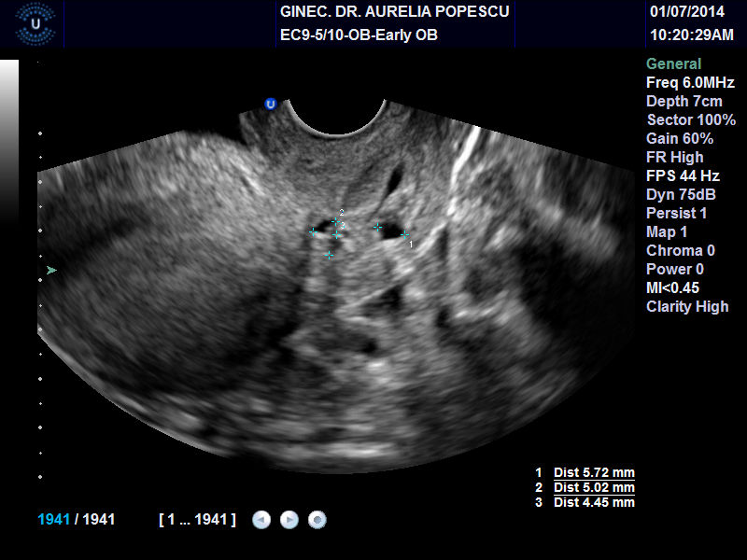Viewport: 747px width, 560px height.
Task: Click the 'MI<0.45' value
Action: click(672, 287)
